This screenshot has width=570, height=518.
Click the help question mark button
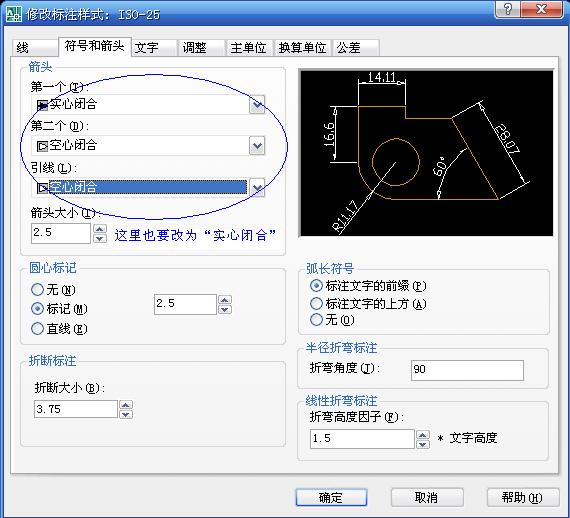click(x=508, y=9)
